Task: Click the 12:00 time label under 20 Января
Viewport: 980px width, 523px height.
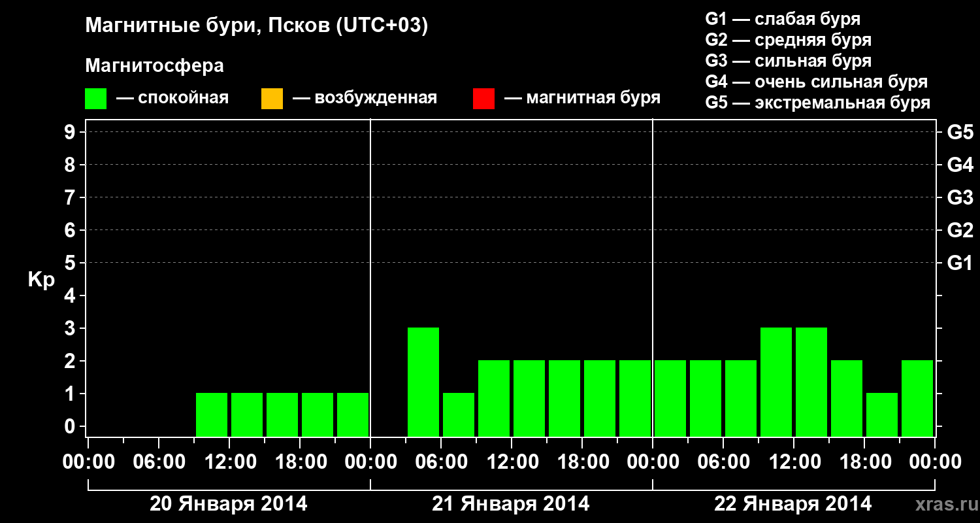Action: tap(229, 462)
